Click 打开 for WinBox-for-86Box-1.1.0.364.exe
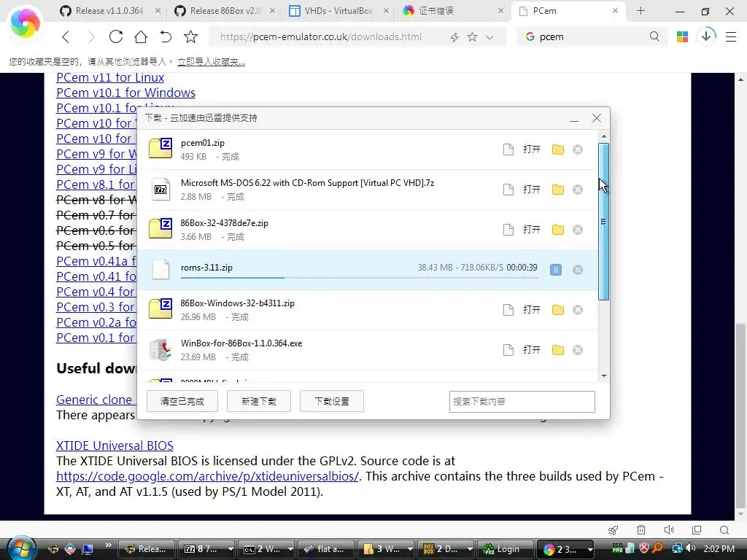This screenshot has width=747, height=560. (532, 350)
